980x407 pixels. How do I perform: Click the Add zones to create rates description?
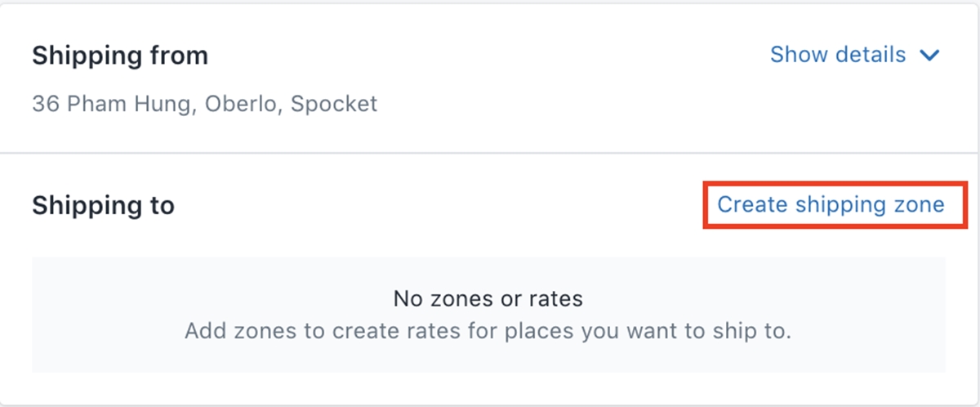(x=488, y=332)
